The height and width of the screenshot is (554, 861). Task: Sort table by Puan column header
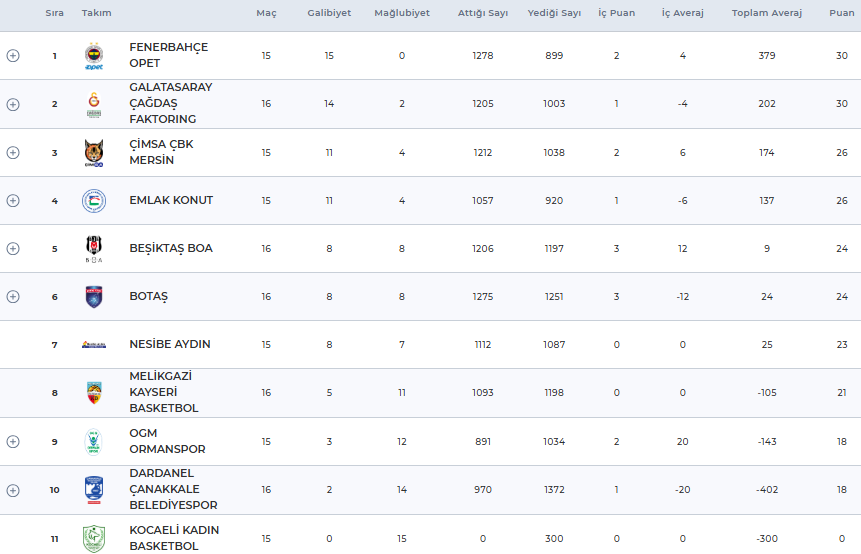coord(841,13)
